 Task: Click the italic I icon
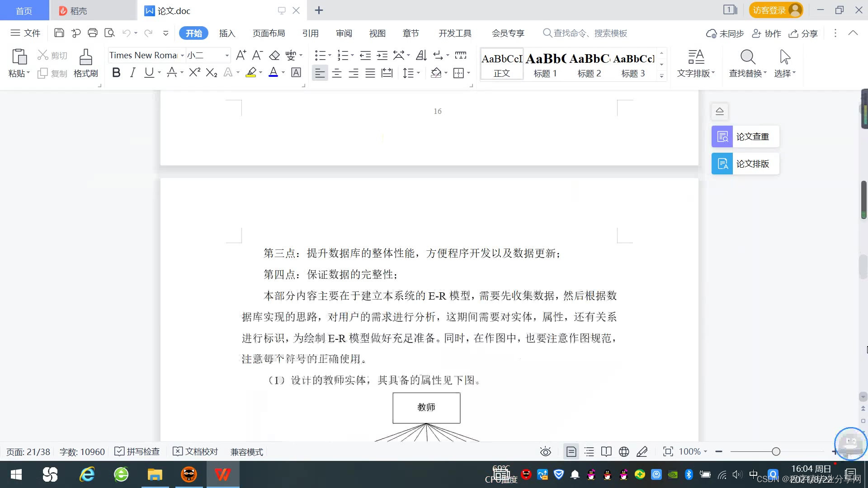tap(132, 73)
